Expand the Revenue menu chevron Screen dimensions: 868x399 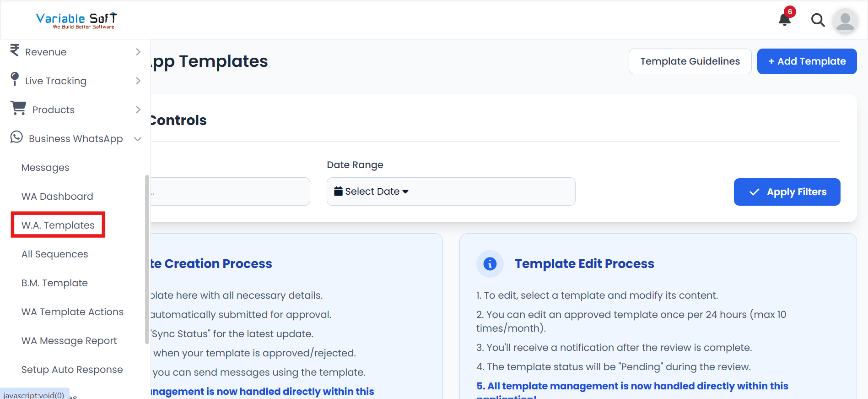click(138, 52)
